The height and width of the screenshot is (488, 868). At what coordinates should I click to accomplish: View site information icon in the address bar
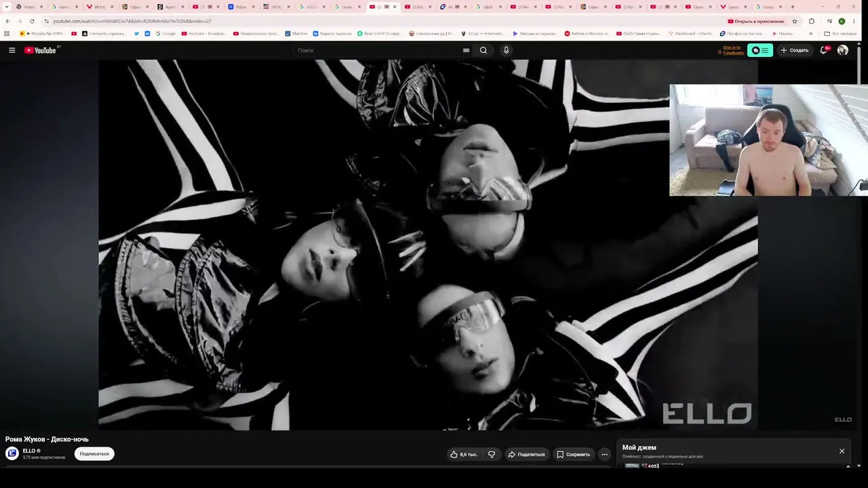46,21
